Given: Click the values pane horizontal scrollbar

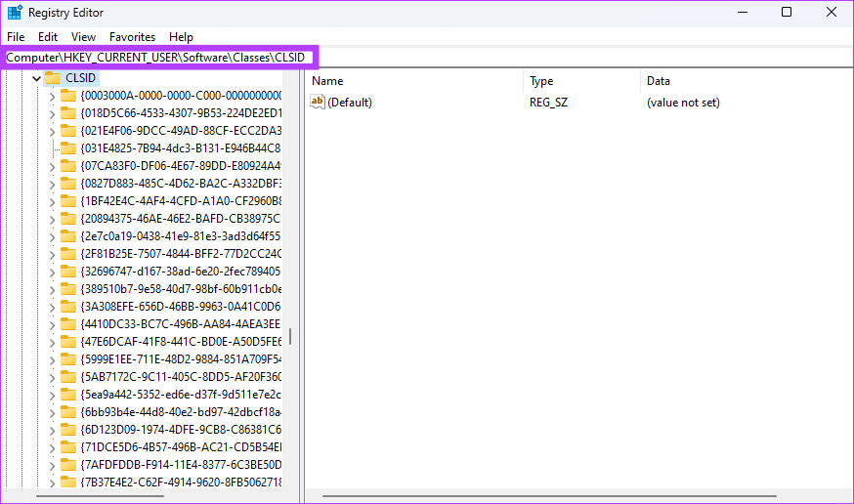Looking at the screenshot, I should [x=549, y=496].
